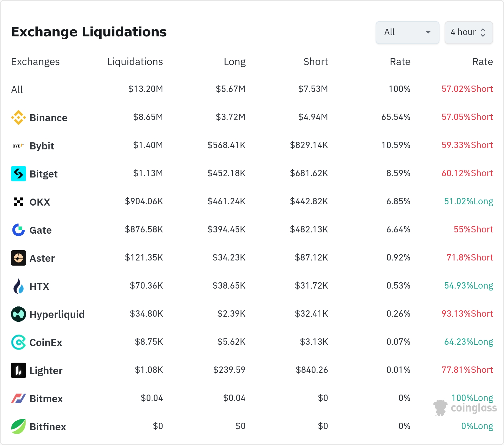
Task: Click the Bitfinex leaf icon
Action: (19, 426)
